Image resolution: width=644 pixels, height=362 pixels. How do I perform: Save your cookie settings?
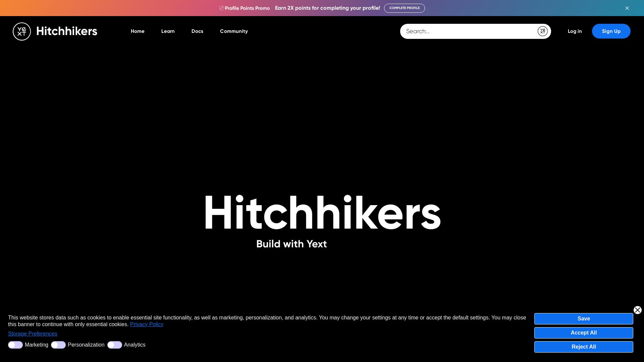pyautogui.click(x=583, y=318)
